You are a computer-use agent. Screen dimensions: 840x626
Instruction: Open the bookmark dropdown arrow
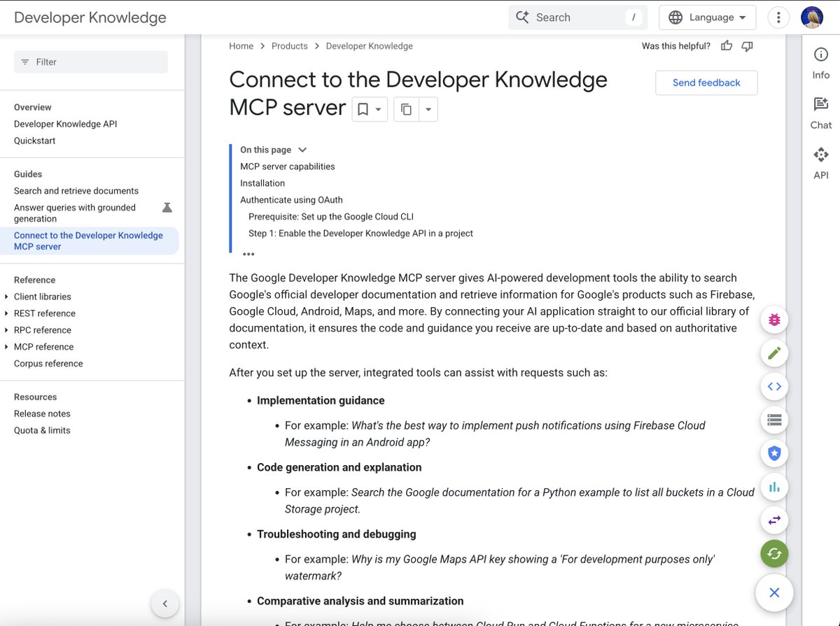[379, 109]
